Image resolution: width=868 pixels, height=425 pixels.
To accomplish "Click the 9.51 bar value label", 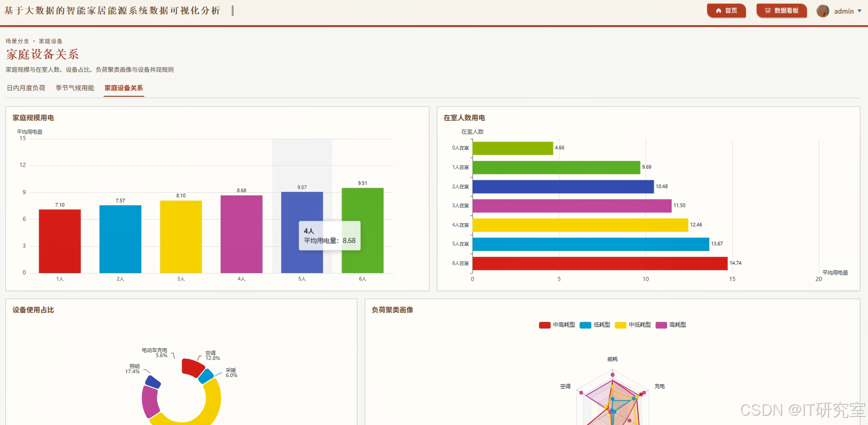I will click(363, 184).
